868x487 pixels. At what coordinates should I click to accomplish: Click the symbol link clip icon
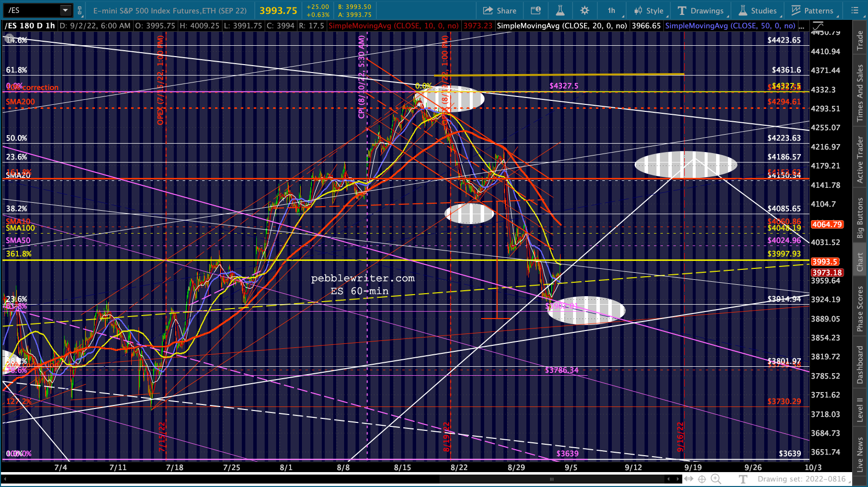(x=79, y=10)
